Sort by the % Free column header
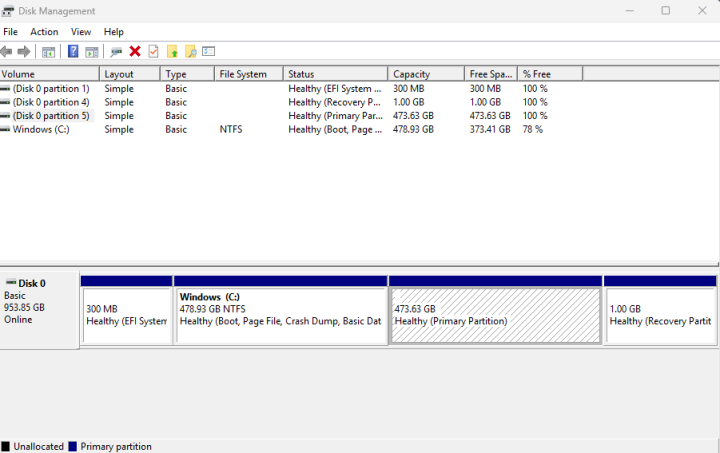The image size is (720, 453). pos(550,74)
